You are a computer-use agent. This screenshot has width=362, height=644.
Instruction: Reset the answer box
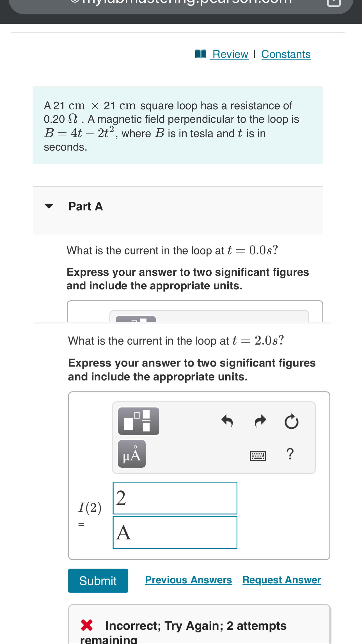[291, 421]
